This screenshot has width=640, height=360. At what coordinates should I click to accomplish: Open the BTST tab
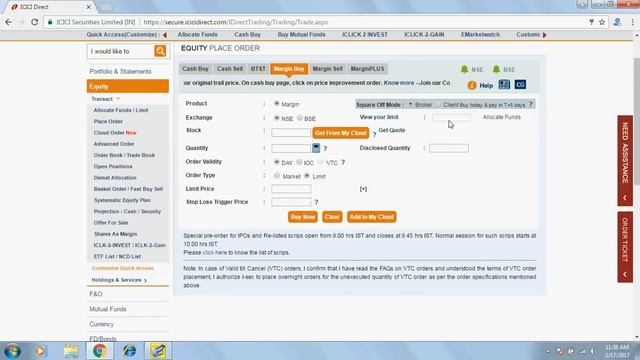[258, 69]
